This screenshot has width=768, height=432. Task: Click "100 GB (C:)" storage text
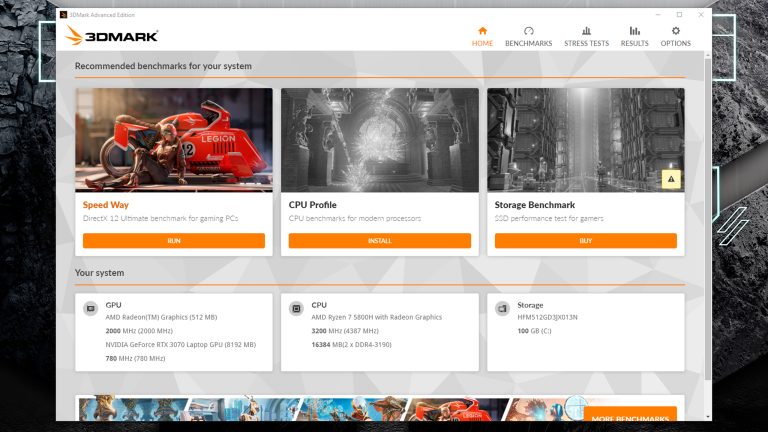(534, 331)
